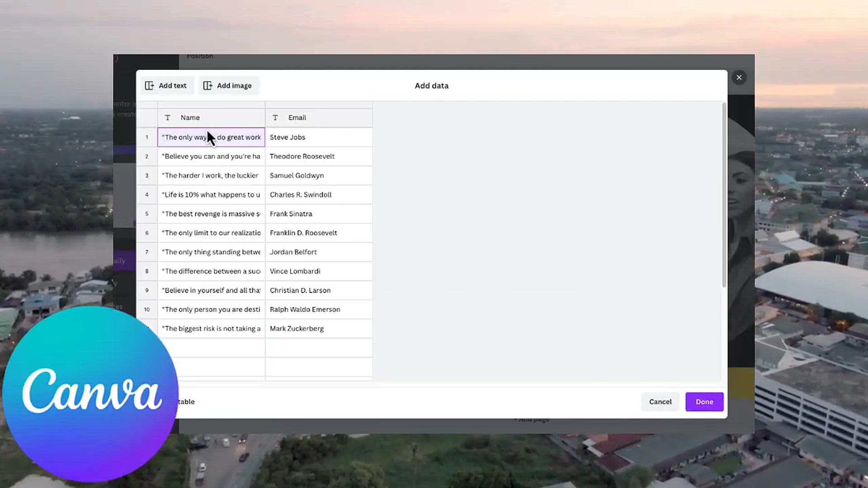Select cell "The only limit to our realizatio"
The height and width of the screenshot is (488, 868).
(211, 233)
